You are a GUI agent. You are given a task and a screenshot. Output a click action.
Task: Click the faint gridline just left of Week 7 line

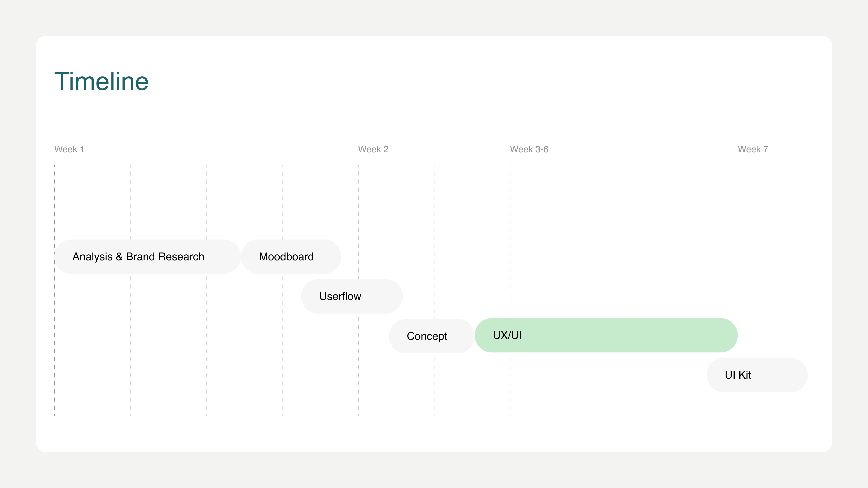(662, 202)
